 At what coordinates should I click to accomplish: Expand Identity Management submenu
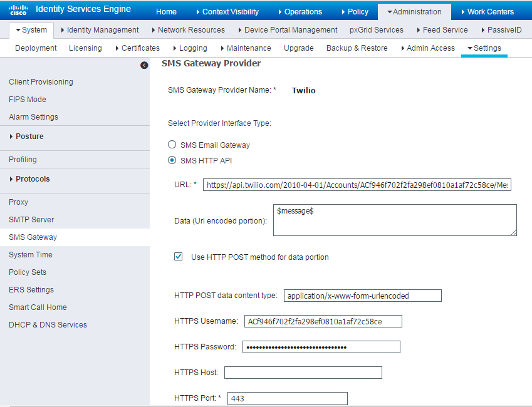(100, 30)
